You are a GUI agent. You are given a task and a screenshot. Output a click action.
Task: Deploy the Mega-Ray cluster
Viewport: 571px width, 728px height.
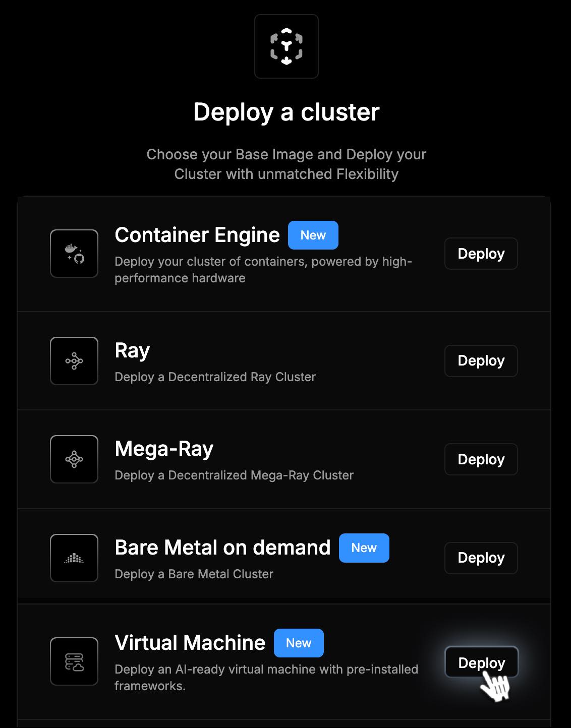click(481, 459)
